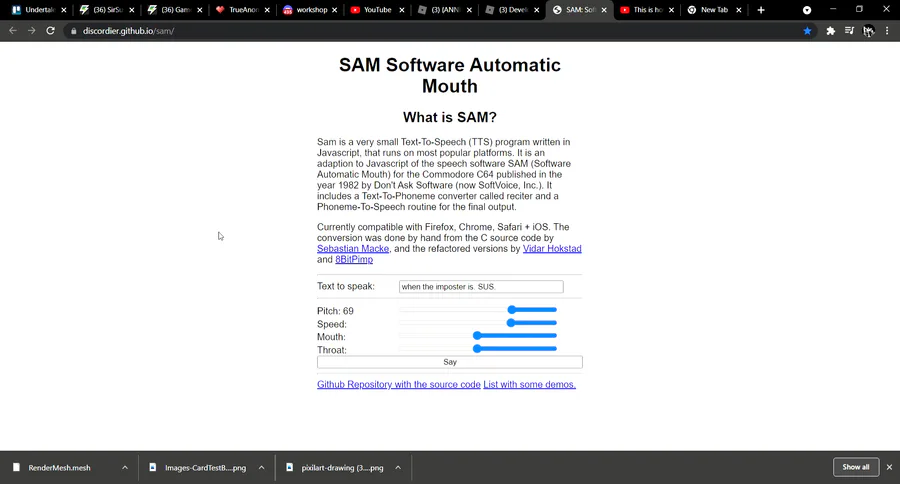Reload the SAM page
The height and width of the screenshot is (484, 900).
pyautogui.click(x=51, y=31)
